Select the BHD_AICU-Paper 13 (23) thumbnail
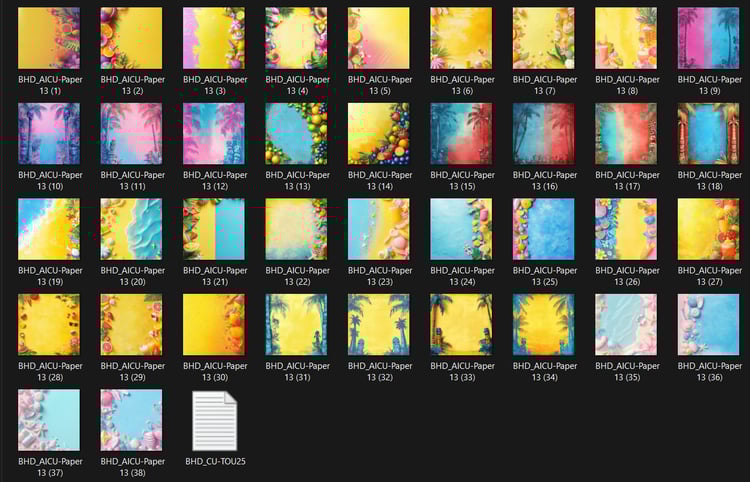 pos(379,229)
